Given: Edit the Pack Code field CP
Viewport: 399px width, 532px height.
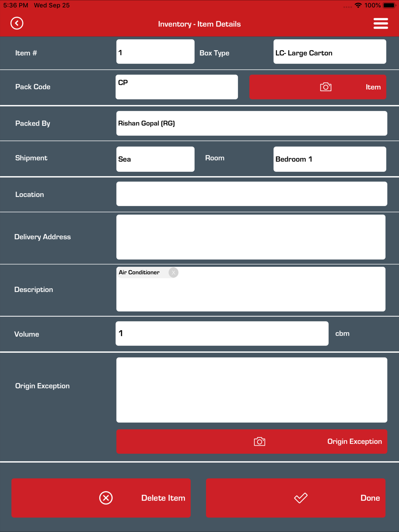Looking at the screenshot, I should (x=177, y=87).
